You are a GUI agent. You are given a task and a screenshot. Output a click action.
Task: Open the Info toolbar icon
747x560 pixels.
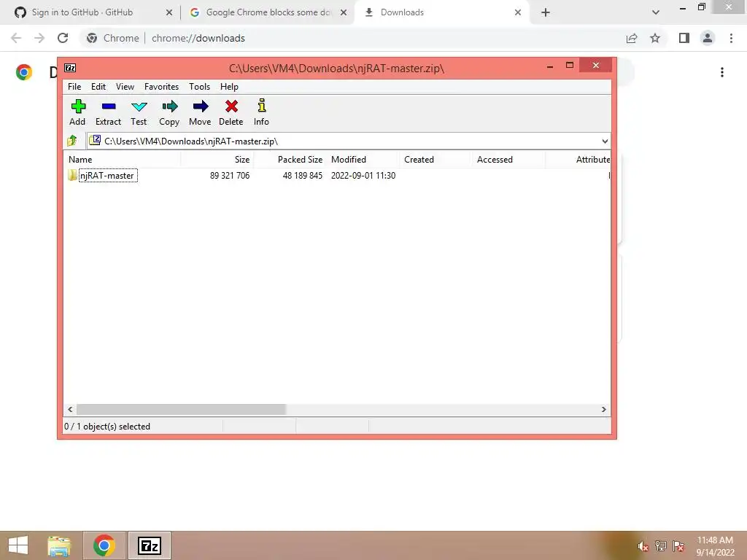tap(262, 105)
